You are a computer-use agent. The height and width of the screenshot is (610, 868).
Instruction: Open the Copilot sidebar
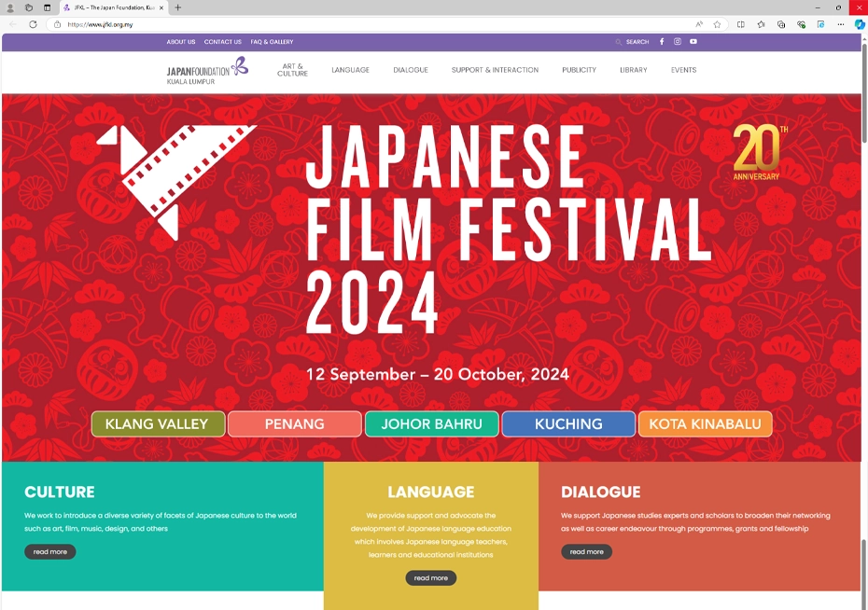coord(860,24)
